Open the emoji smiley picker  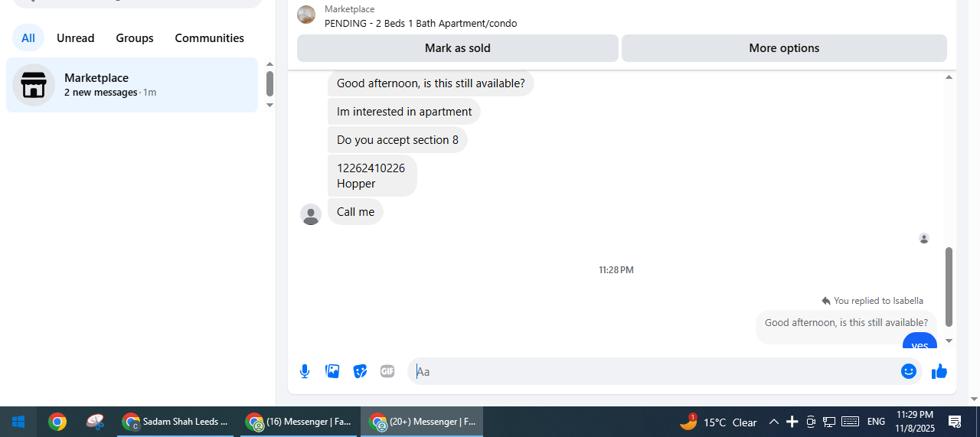point(909,371)
